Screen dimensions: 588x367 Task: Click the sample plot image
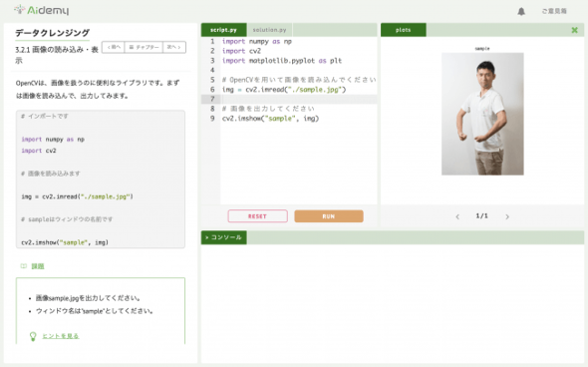(x=482, y=114)
